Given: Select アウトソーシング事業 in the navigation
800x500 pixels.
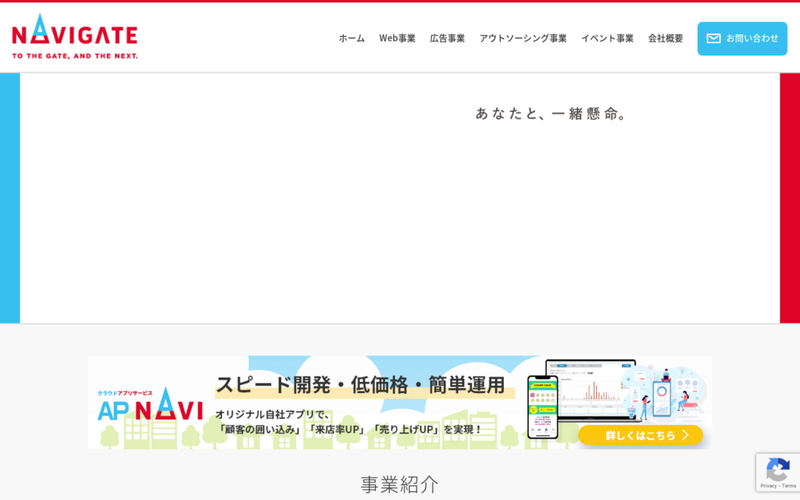Looking at the screenshot, I should (522, 39).
